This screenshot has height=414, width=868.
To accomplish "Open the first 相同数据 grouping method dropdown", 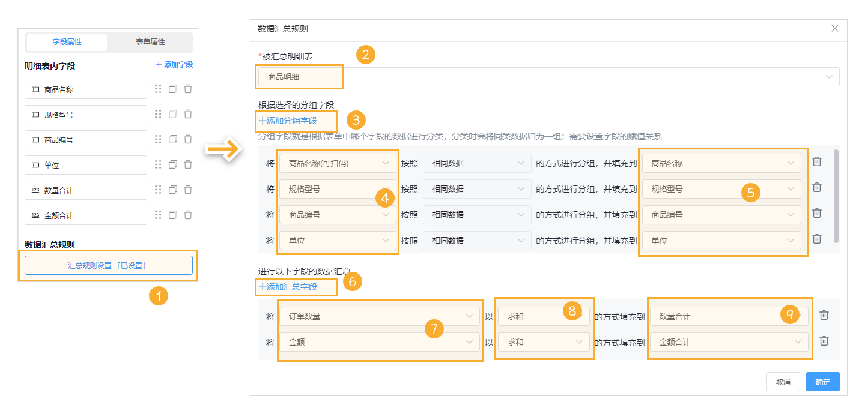I will point(477,163).
